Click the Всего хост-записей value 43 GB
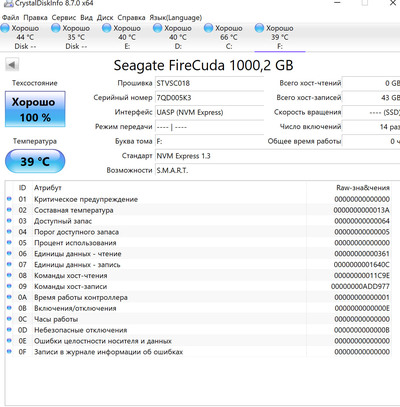Viewport: 400px width, 407px height. (x=371, y=98)
